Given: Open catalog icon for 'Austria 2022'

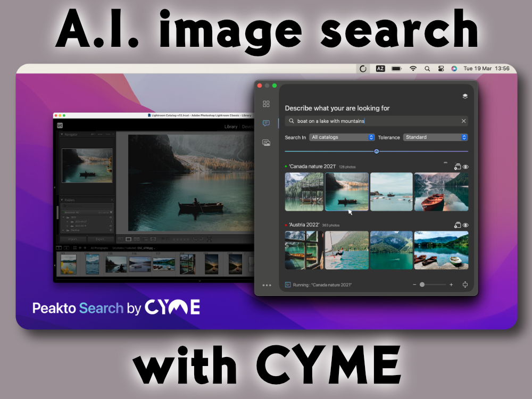Looking at the screenshot, I should (x=457, y=225).
